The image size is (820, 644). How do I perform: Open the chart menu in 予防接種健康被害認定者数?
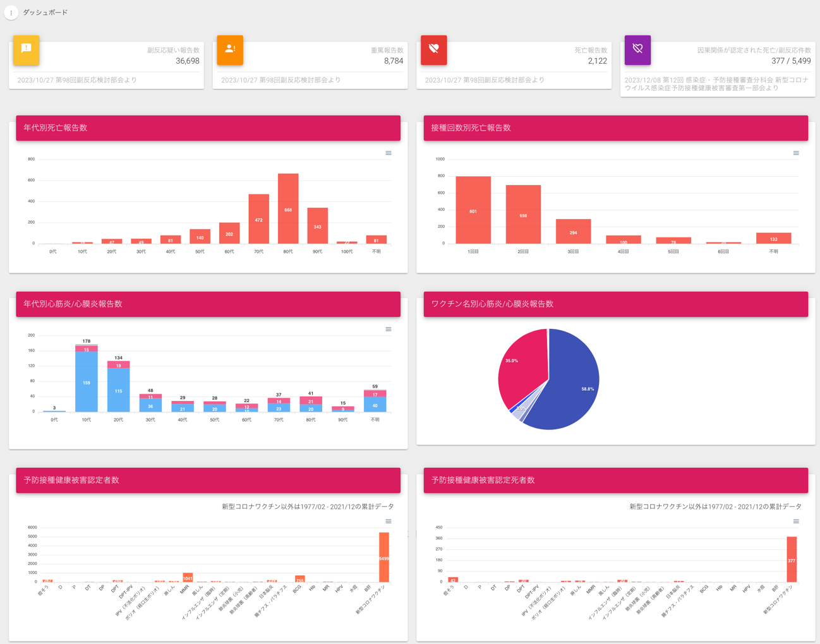[389, 522]
